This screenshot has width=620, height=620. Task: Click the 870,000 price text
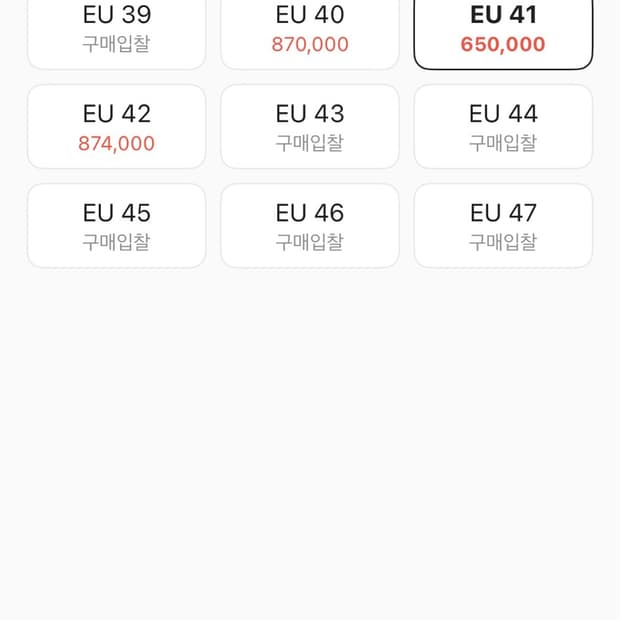310,44
